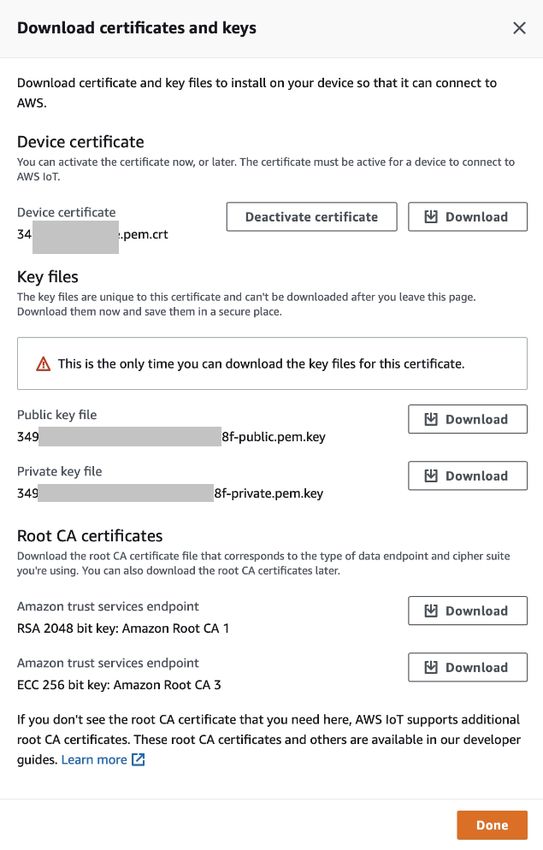
Task: Deactivate the device certificate
Action: 312,217
